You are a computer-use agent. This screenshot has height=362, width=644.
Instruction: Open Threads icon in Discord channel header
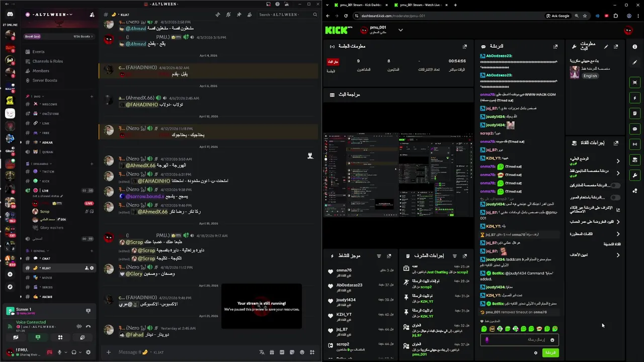[218, 15]
